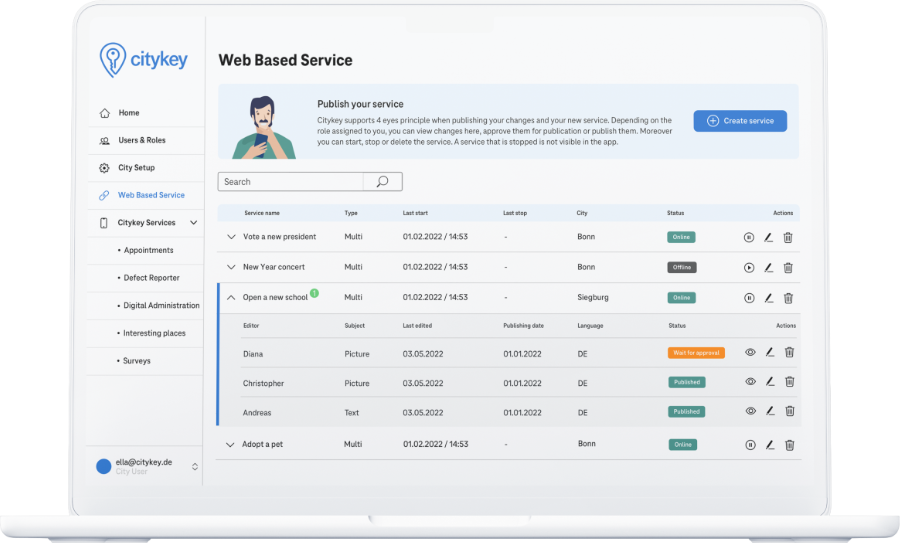Click the Publishing date column header
Viewport: 900px width, 543px height.
[523, 325]
